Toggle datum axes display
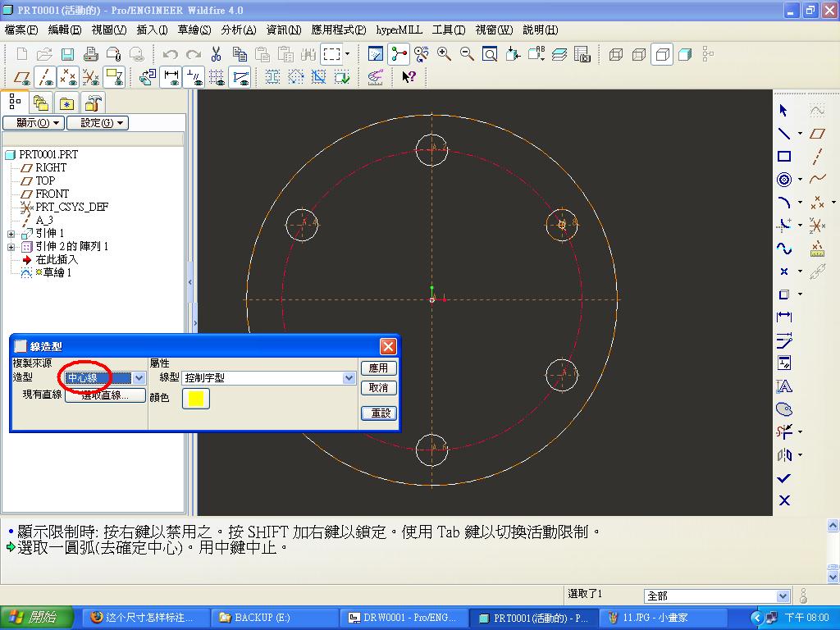The image size is (840, 630). [x=45, y=78]
